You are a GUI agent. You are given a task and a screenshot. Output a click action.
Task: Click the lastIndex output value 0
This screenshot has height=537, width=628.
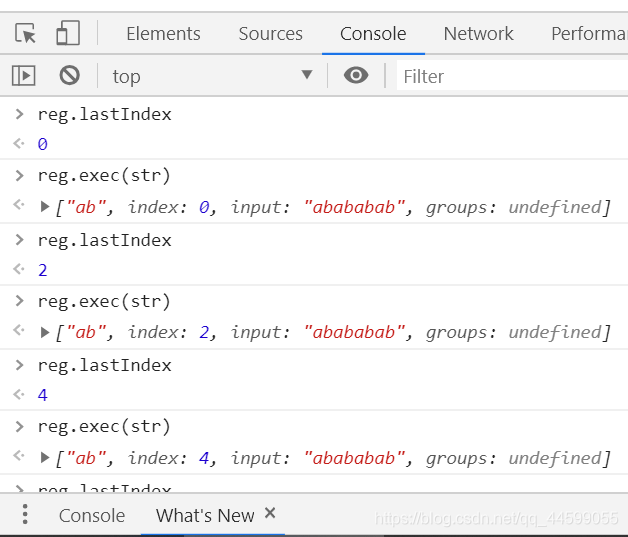(42, 144)
